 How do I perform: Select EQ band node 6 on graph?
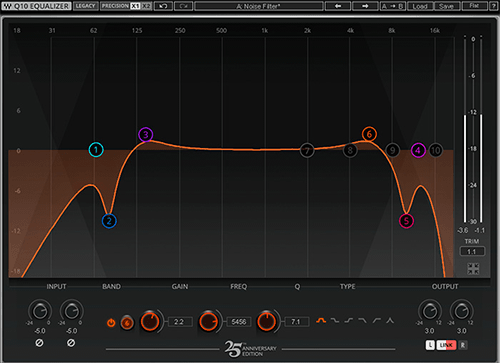pos(369,134)
